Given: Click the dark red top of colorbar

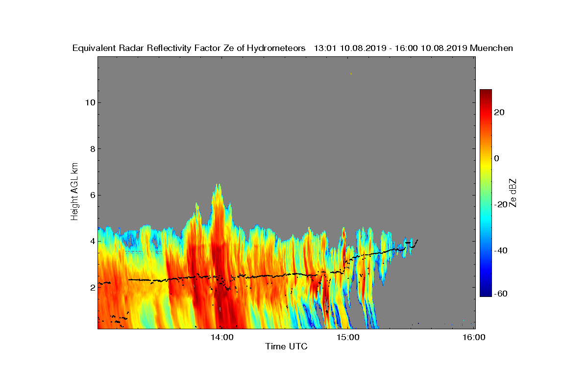Looking at the screenshot, I should (486, 93).
